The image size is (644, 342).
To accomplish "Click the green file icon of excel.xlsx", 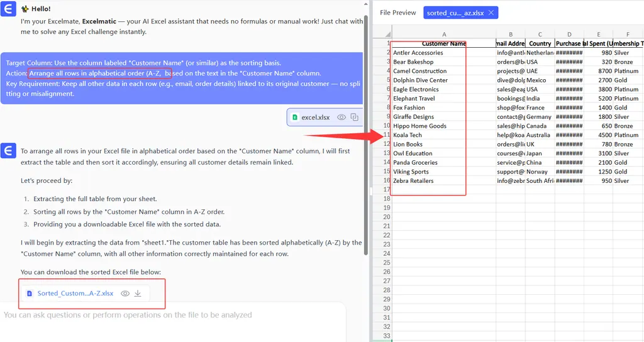I will (296, 117).
